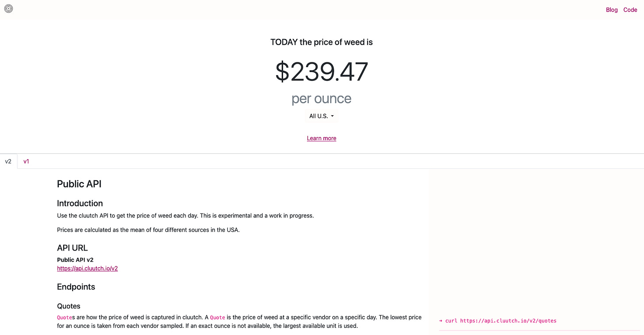The image size is (644, 335).
Task: Open the https://api.cluutch.io/v2 link
Action: coord(87,268)
